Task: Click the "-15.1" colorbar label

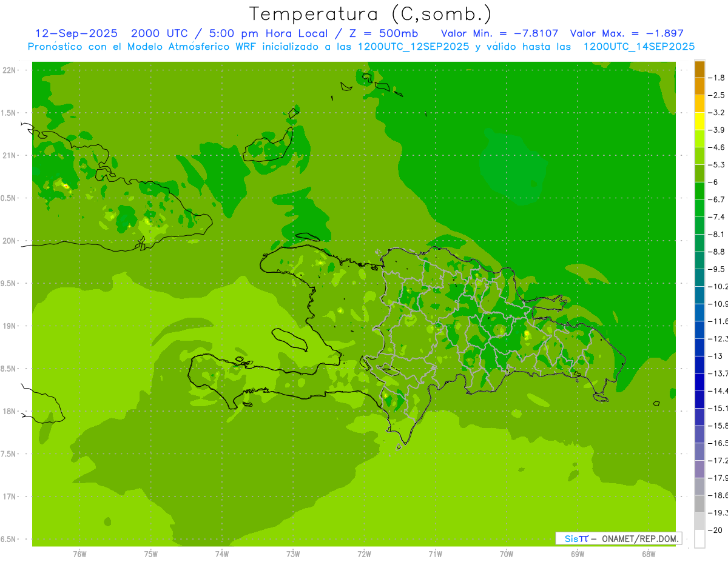Action: coord(718,408)
